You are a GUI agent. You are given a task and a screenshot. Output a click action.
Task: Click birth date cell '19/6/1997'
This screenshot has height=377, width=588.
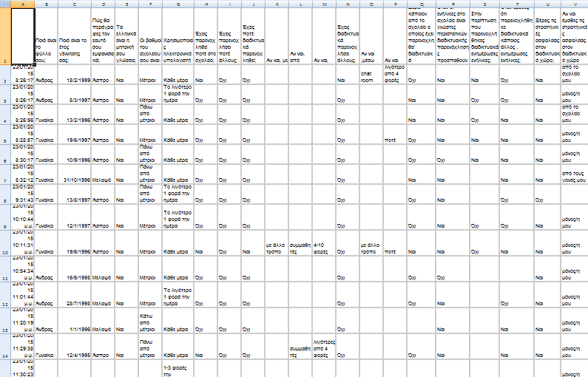pos(74,134)
